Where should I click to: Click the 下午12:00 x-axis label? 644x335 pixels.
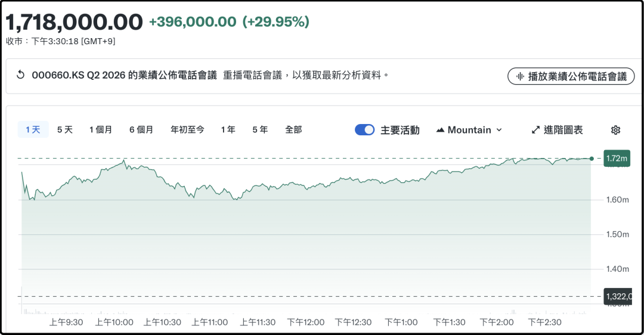pyautogui.click(x=305, y=322)
